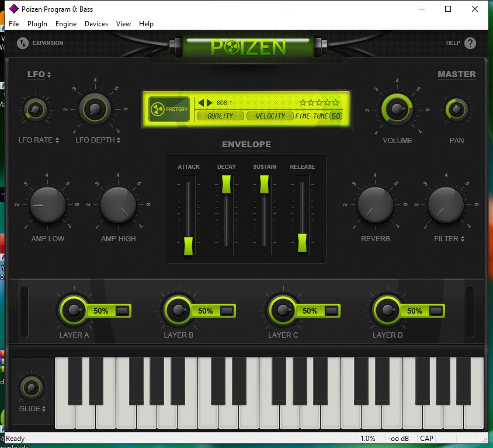Image resolution: width=493 pixels, height=448 pixels.
Task: Open the Engine menu
Action: coord(66,24)
